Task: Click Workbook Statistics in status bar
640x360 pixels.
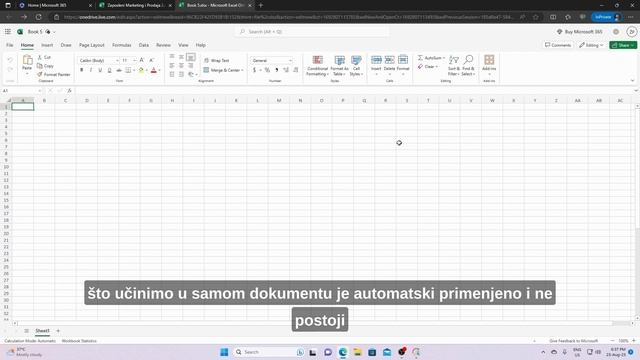Action: pos(79,341)
